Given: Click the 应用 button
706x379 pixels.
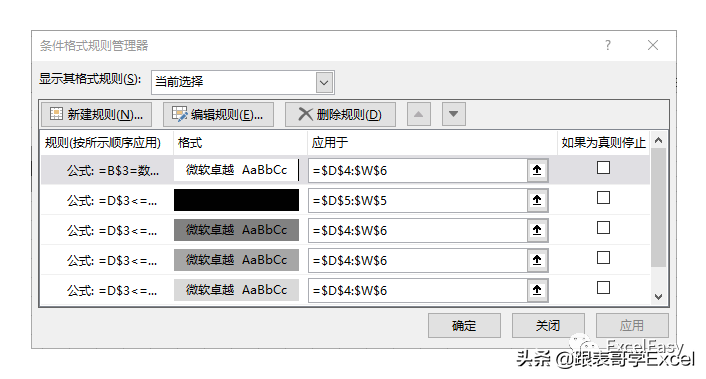Looking at the screenshot, I should [632, 325].
